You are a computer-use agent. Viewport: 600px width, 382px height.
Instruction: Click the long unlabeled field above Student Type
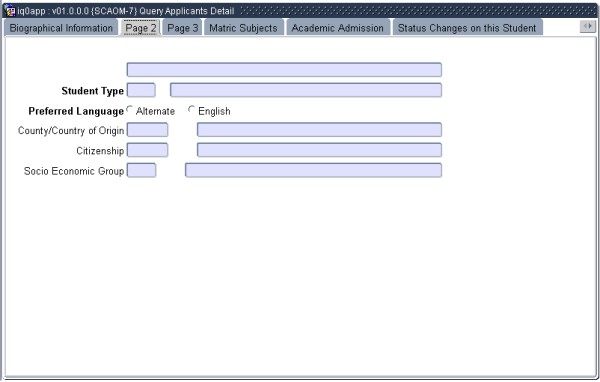(284, 70)
